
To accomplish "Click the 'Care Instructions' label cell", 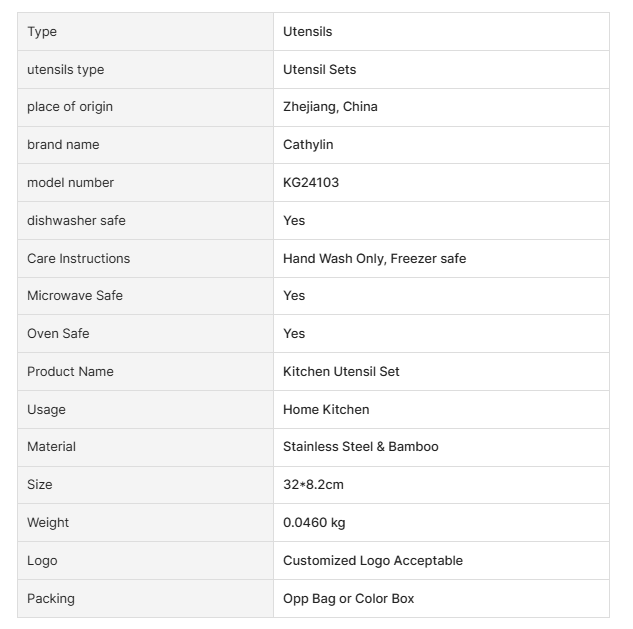I will pyautogui.click(x=78, y=258).
